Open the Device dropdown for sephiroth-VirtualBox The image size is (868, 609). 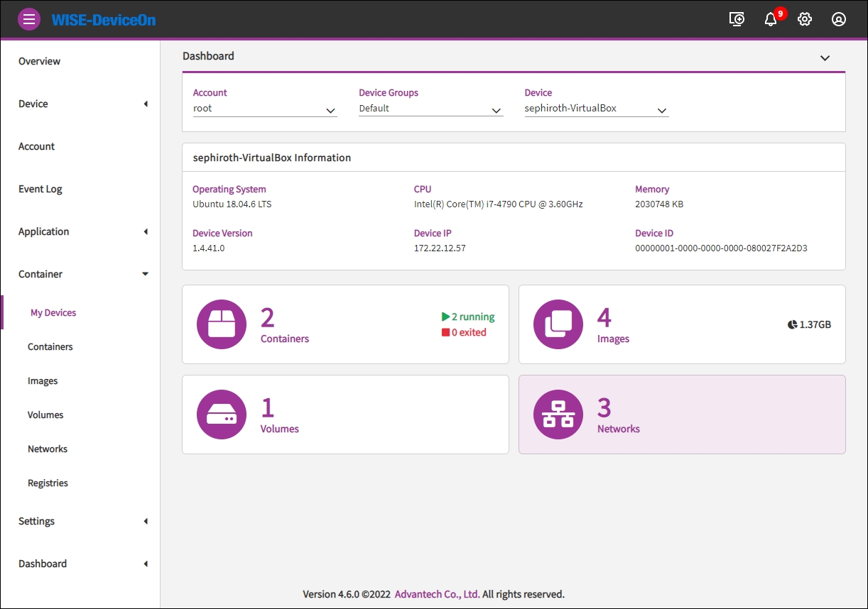[x=596, y=109]
